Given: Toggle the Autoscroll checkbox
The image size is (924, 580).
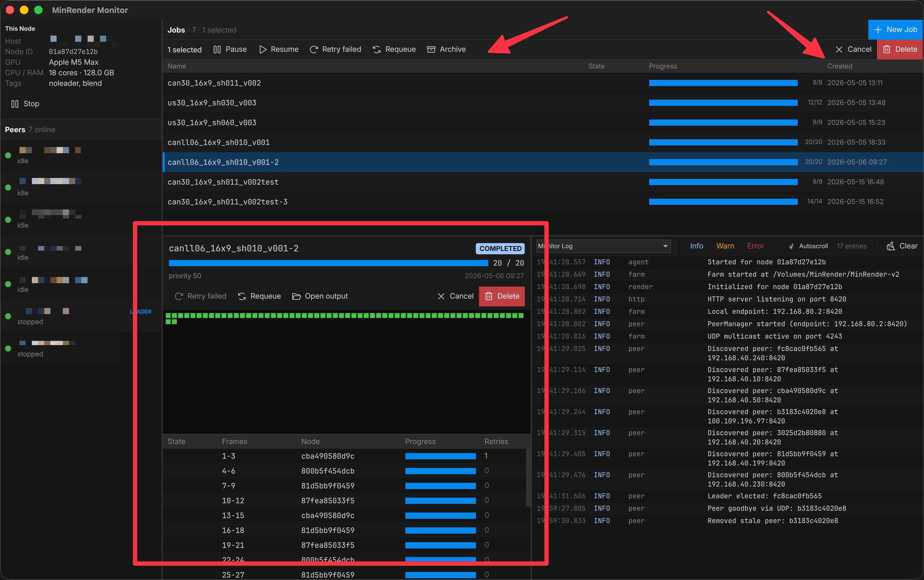Looking at the screenshot, I should click(x=791, y=246).
